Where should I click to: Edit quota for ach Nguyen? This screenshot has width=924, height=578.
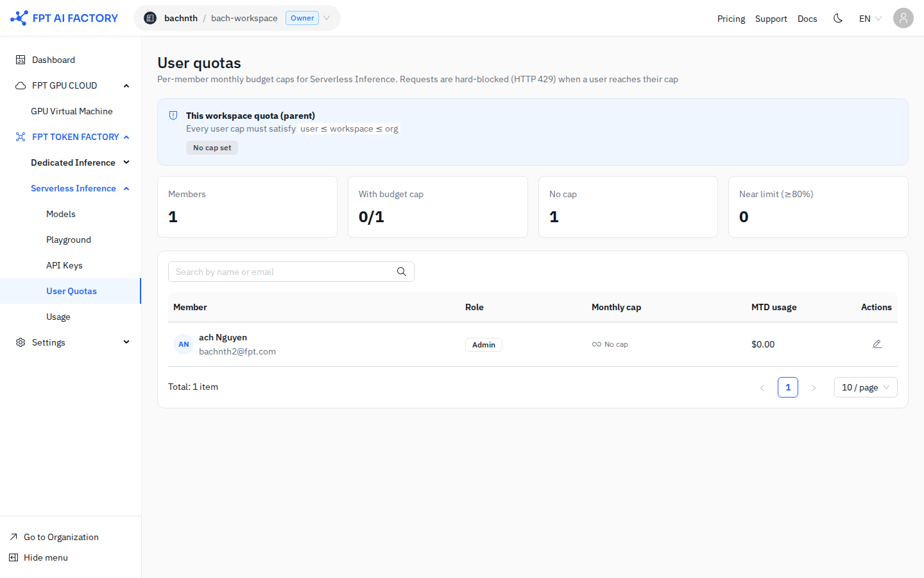click(877, 344)
